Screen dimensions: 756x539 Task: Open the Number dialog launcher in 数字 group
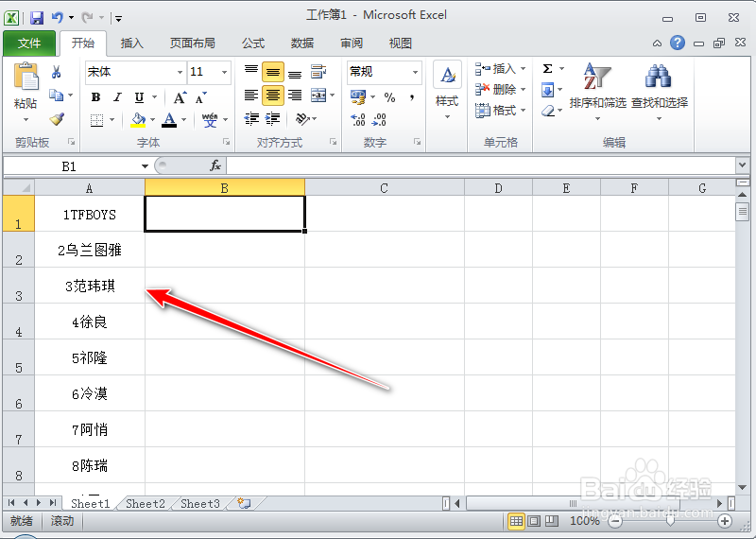pos(417,142)
